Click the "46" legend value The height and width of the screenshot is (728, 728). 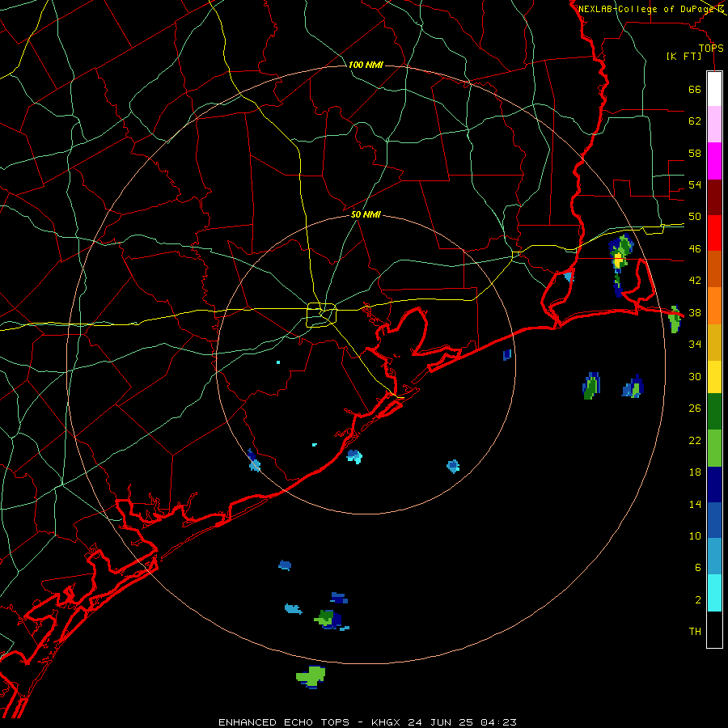[x=695, y=249]
